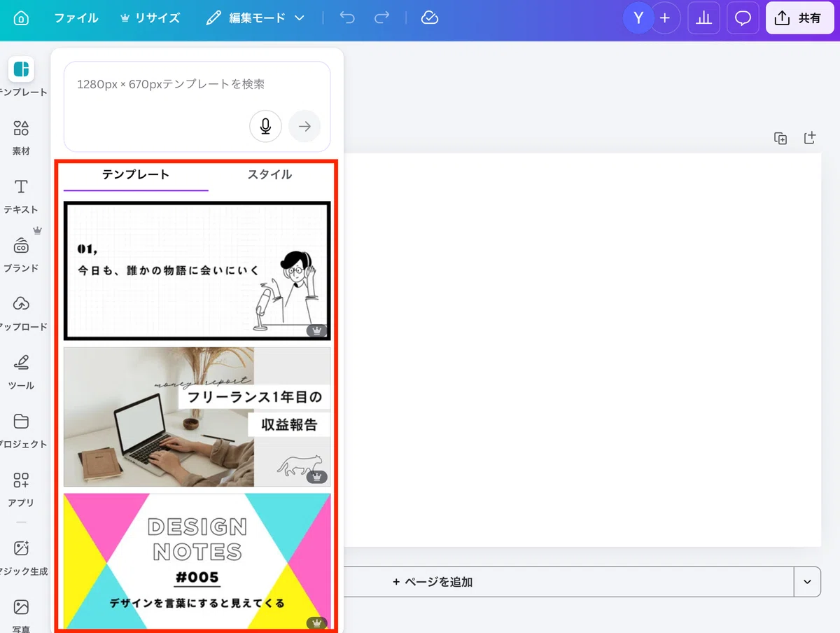
Task: Redo the last action
Action: [x=381, y=18]
